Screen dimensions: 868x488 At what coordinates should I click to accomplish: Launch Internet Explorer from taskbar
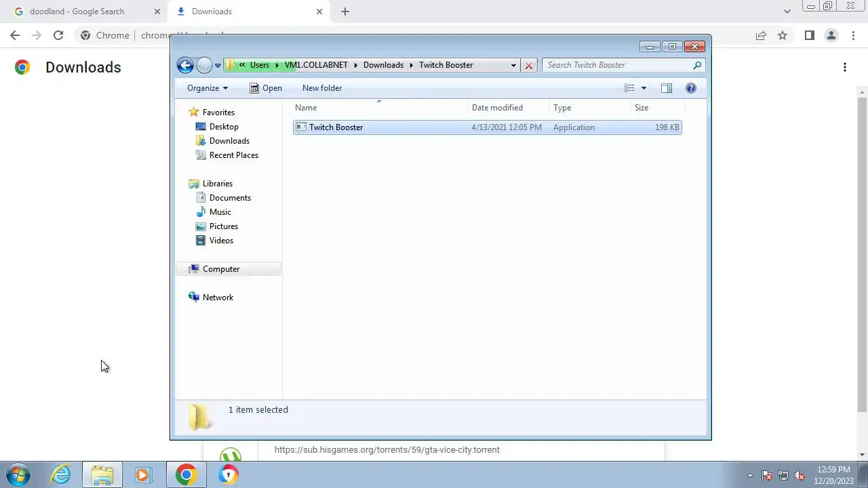61,474
